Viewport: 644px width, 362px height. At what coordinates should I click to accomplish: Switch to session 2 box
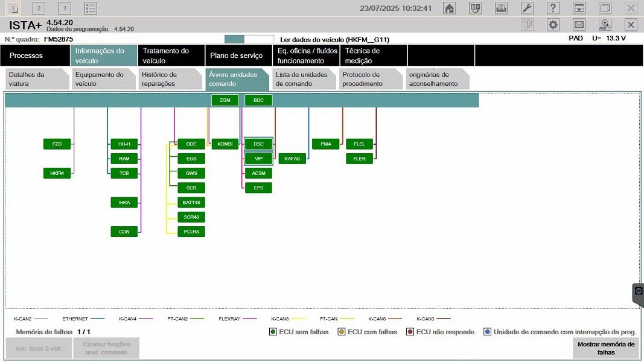(39, 8)
